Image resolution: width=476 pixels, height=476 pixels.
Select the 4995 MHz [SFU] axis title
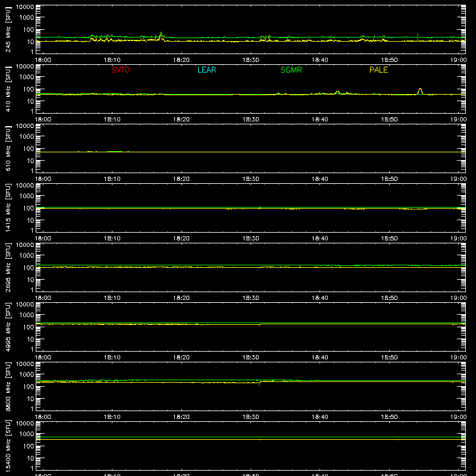[8, 327]
